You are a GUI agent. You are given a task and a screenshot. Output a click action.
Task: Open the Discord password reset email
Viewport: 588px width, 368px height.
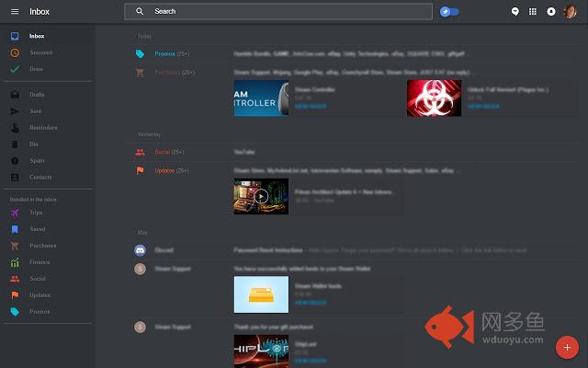click(353, 250)
